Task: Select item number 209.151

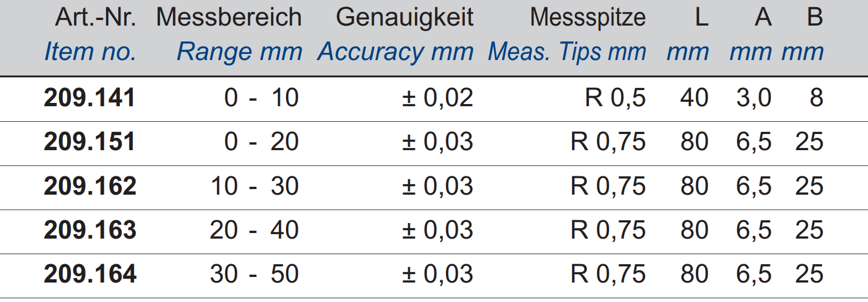Action: 89,142
